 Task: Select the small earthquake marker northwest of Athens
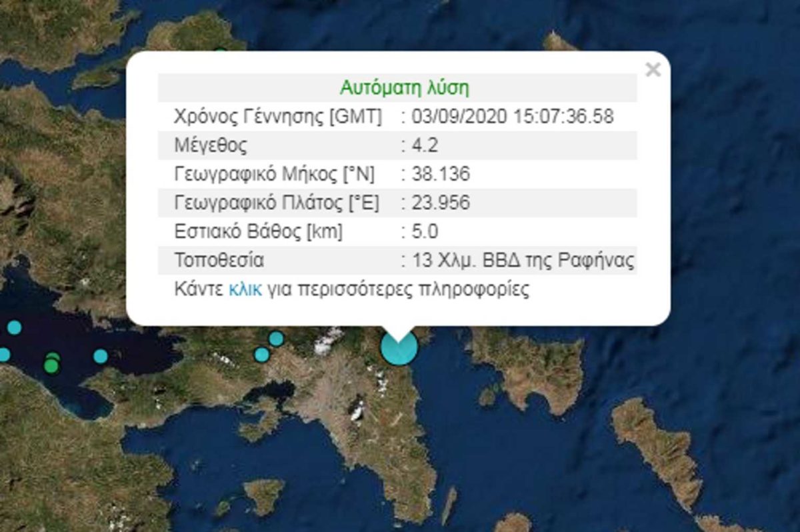(277, 339)
